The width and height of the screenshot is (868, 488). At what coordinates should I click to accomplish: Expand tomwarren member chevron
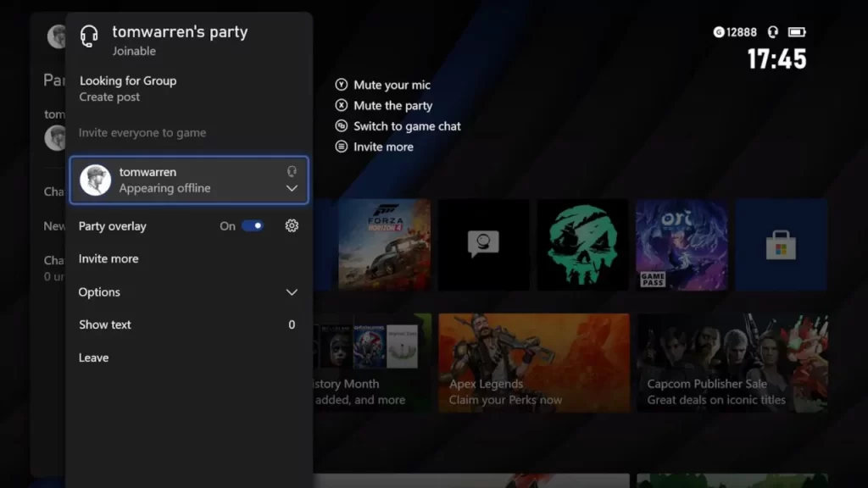point(292,188)
